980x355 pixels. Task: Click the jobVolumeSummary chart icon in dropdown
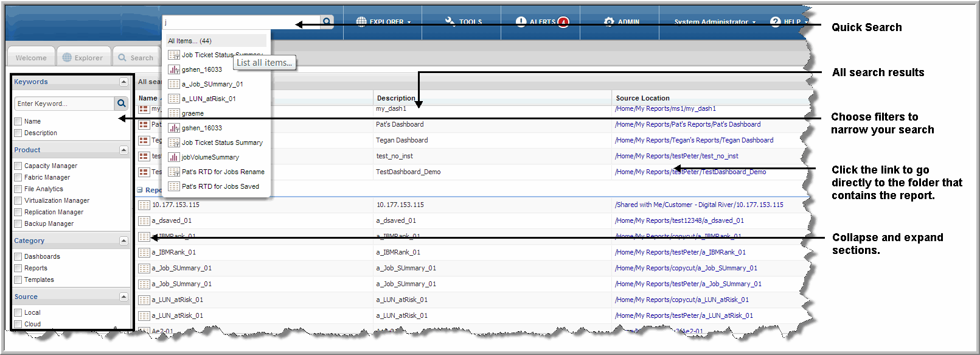(x=174, y=157)
